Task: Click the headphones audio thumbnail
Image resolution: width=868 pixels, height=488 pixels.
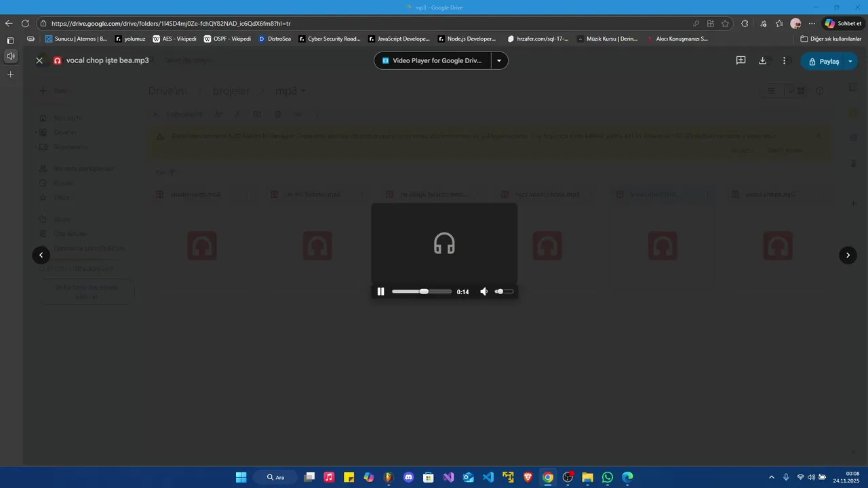Action: (444, 243)
